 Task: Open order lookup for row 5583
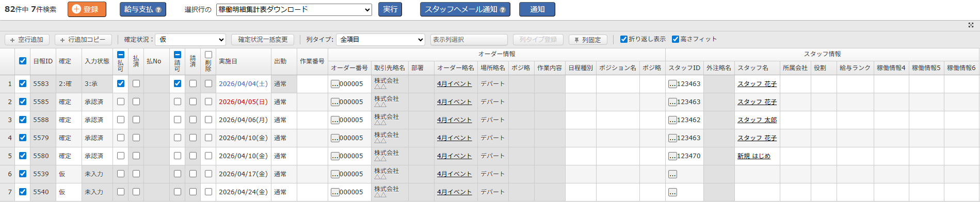click(x=335, y=84)
